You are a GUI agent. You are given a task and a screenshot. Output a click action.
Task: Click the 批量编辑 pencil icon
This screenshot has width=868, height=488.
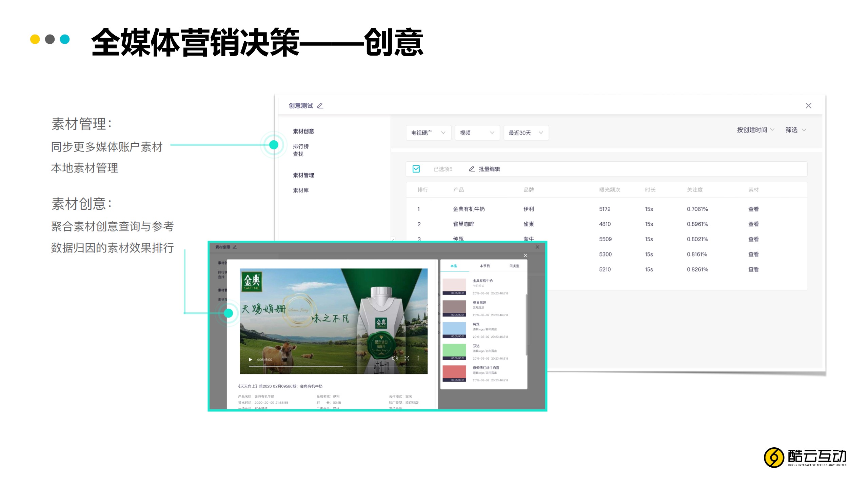click(x=472, y=169)
